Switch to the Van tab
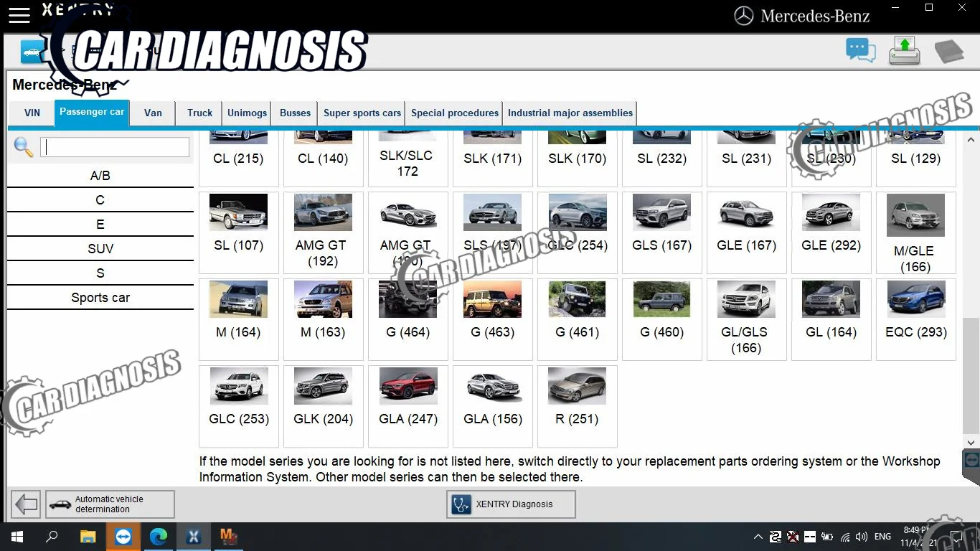 pyautogui.click(x=153, y=113)
